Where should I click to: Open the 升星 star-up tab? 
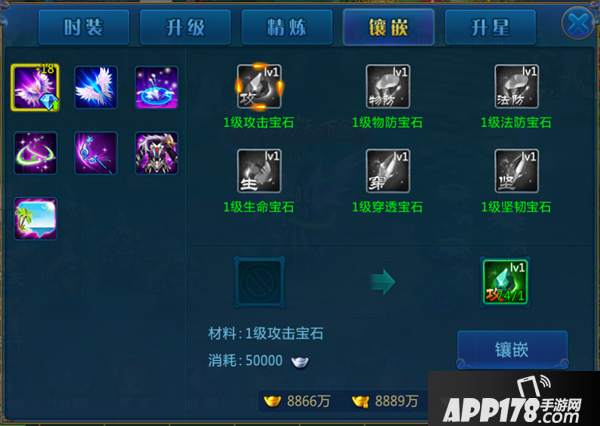point(490,28)
